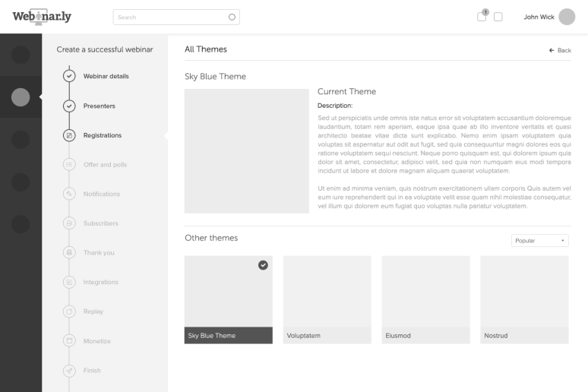Screen dimensions: 588x392
Task: Click the Replay step icon
Action: click(69, 311)
